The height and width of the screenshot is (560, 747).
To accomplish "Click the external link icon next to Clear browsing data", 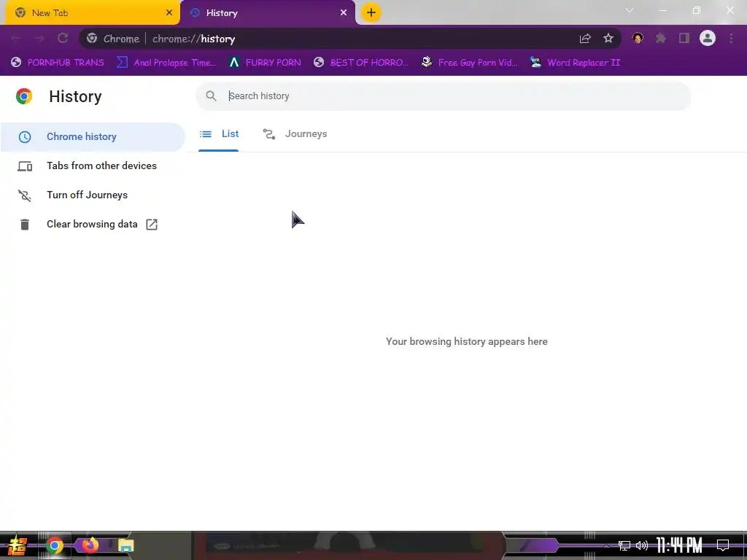I will [152, 225].
